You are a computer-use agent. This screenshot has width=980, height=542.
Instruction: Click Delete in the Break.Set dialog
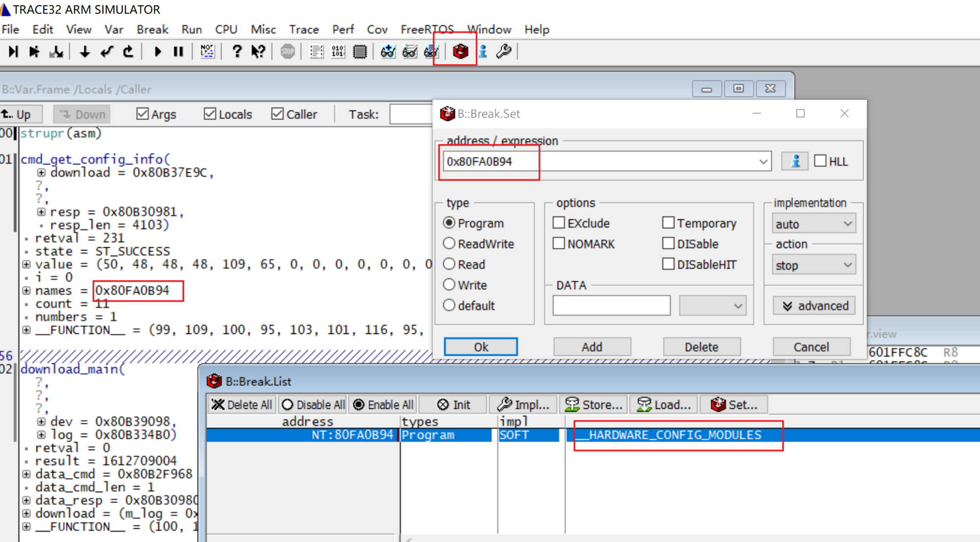[x=702, y=347]
